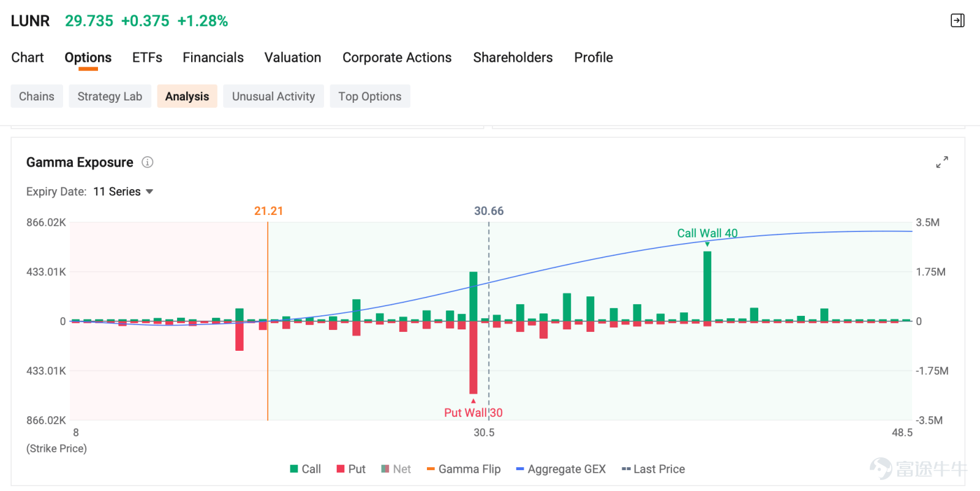Click the +1.28% change value
Screen dimensions: 980x491
[203, 21]
